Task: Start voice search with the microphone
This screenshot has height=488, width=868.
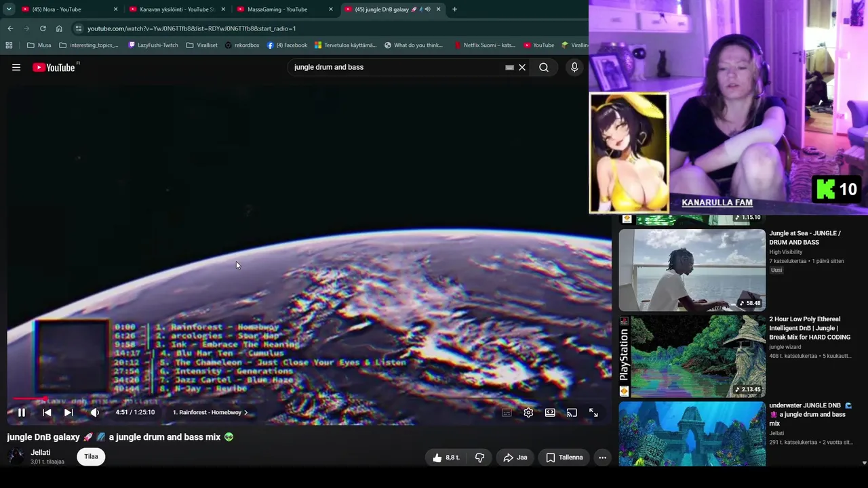Action: (x=574, y=67)
